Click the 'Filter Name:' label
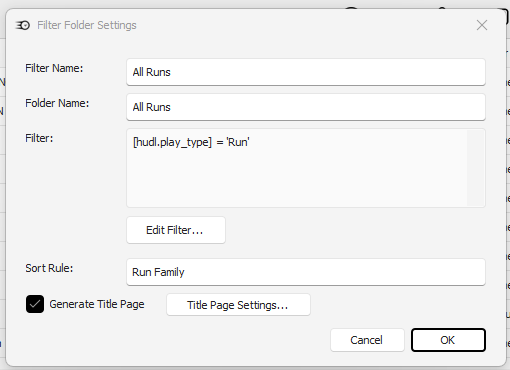This screenshot has height=370, width=510. pos(54,68)
